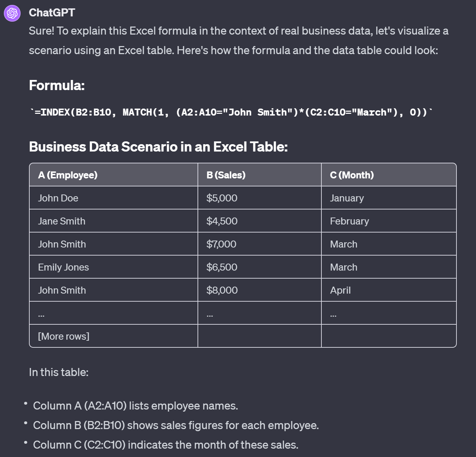This screenshot has width=476, height=457.
Task: Click the Emily Jones employee cell
Action: (x=63, y=267)
